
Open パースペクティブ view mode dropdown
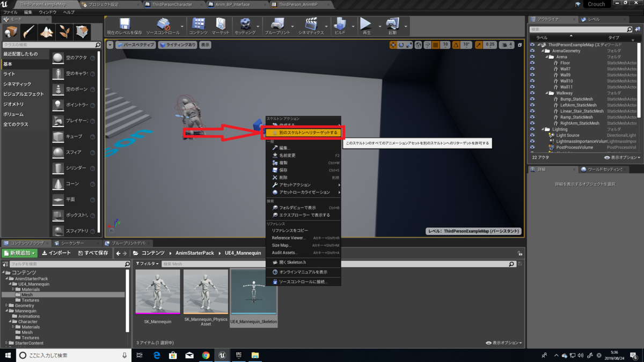pyautogui.click(x=136, y=45)
